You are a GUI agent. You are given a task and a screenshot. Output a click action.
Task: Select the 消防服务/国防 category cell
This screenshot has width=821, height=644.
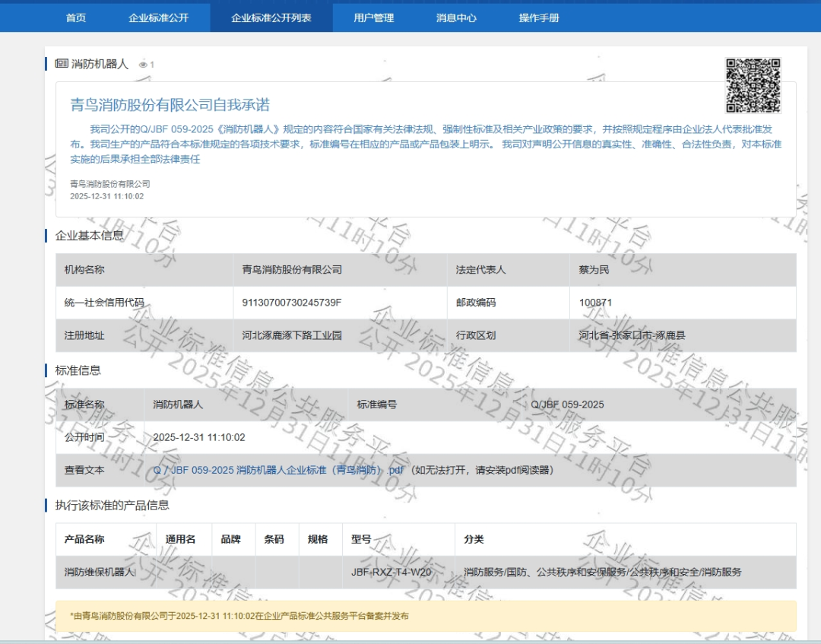coord(626,573)
